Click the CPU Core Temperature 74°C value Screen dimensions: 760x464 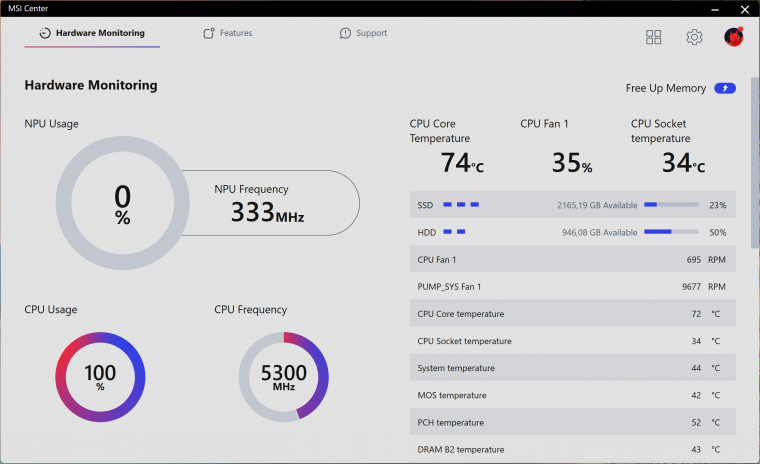tap(462, 162)
